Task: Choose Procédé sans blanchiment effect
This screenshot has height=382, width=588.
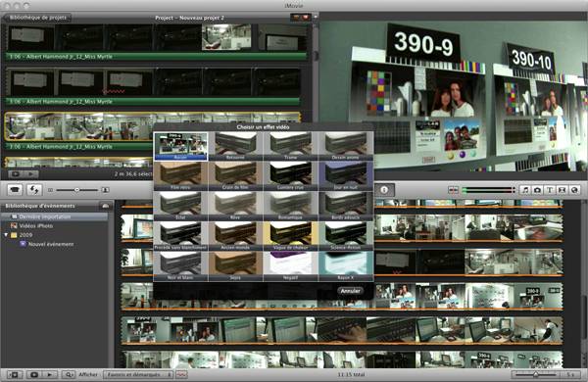Action: pos(180,236)
